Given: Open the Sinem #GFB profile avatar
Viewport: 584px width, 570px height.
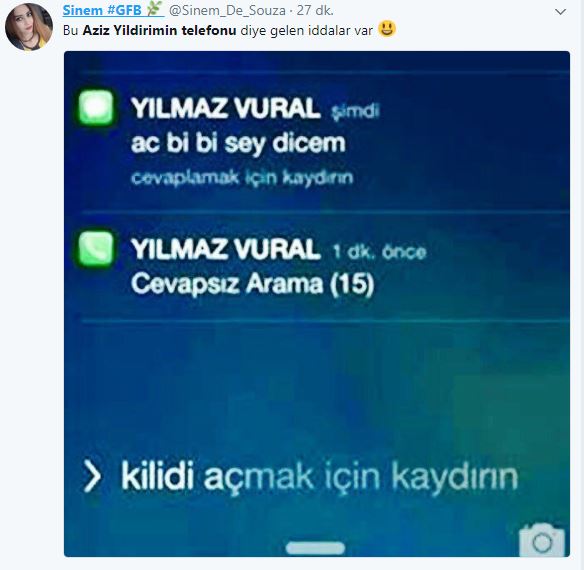Looking at the screenshot, I should 29,27.
